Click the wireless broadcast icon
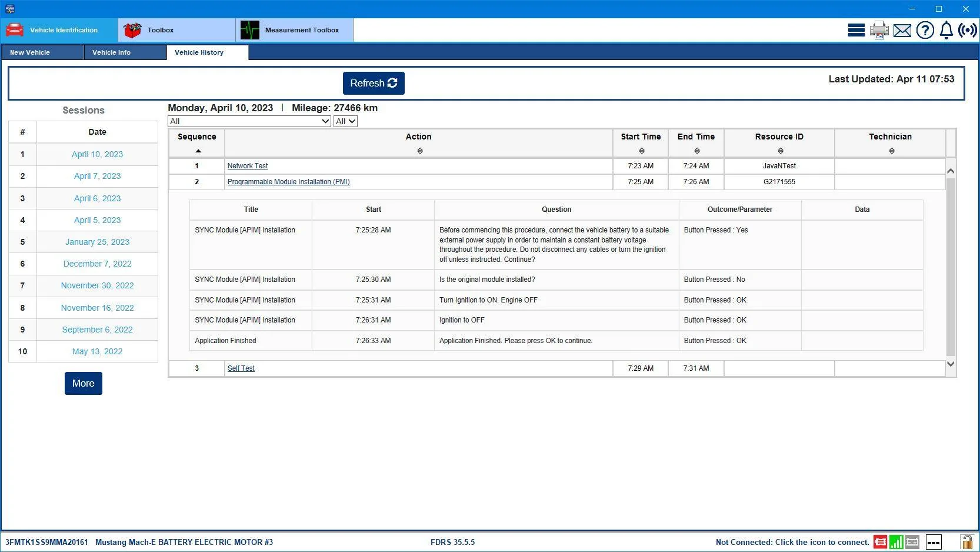Image resolution: width=980 pixels, height=552 pixels. [x=968, y=30]
